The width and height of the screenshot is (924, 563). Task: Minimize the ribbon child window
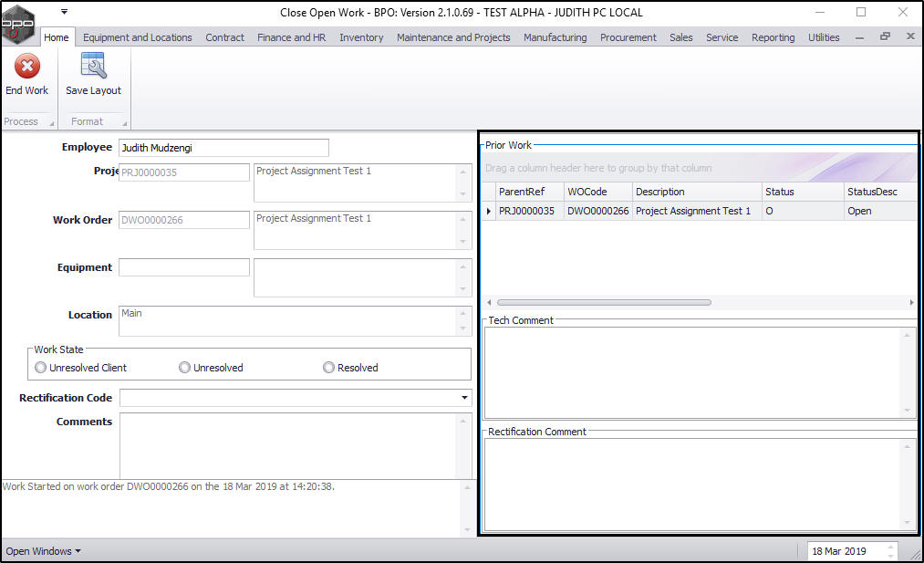click(859, 37)
